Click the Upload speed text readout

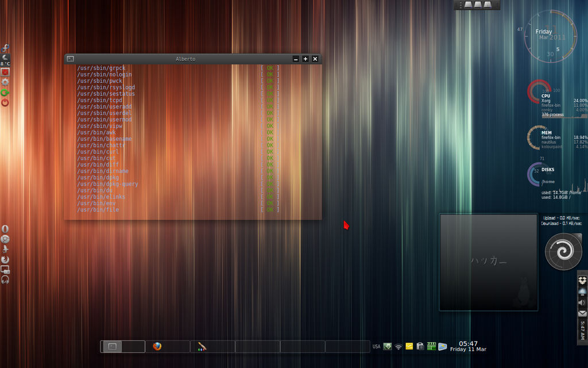click(x=562, y=218)
